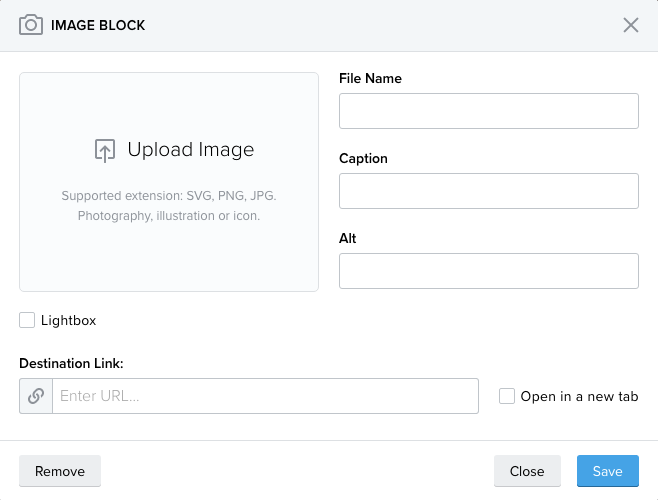Click the chain link icon beside the URL field
The image size is (658, 500).
point(36,396)
